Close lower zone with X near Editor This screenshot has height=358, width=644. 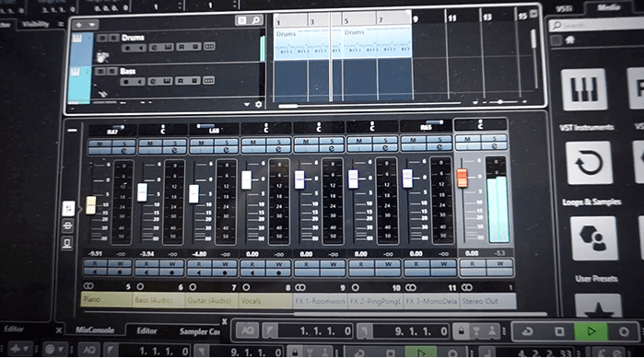click(58, 330)
